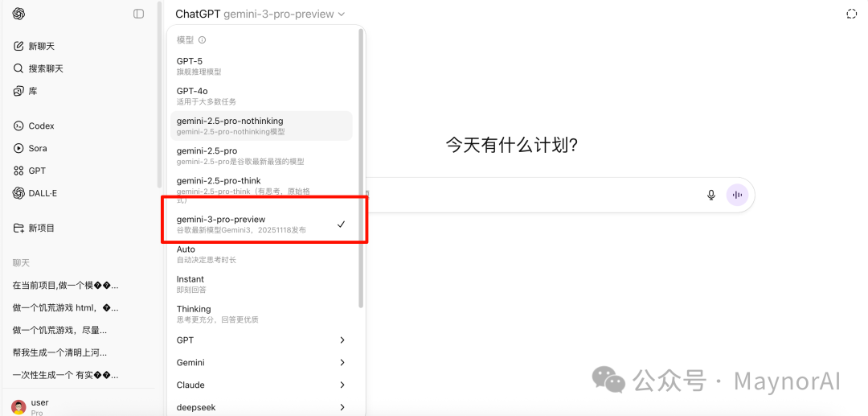The image size is (868, 416).
Task: Select gemini-2.5-pro-nothinking model
Action: coord(261,126)
